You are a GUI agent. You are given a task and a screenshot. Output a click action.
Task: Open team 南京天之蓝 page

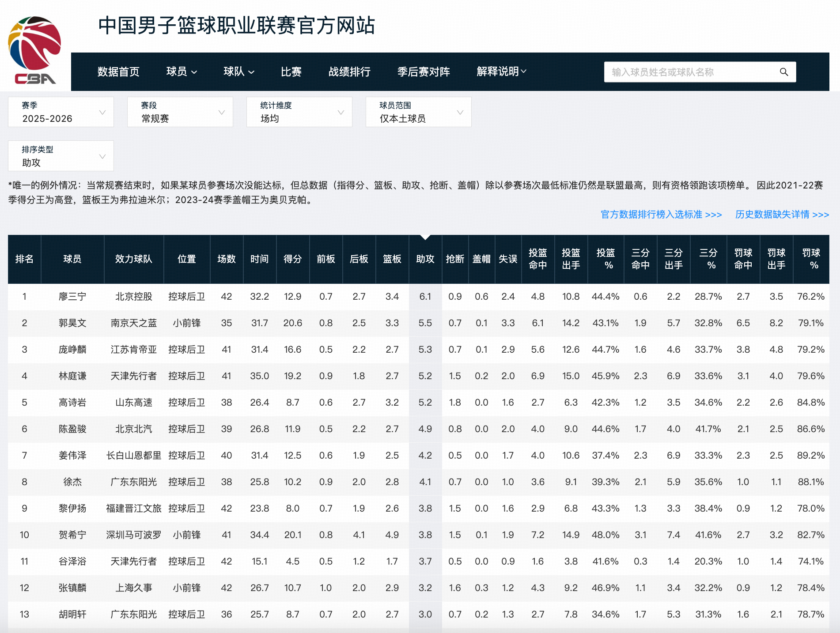134,323
